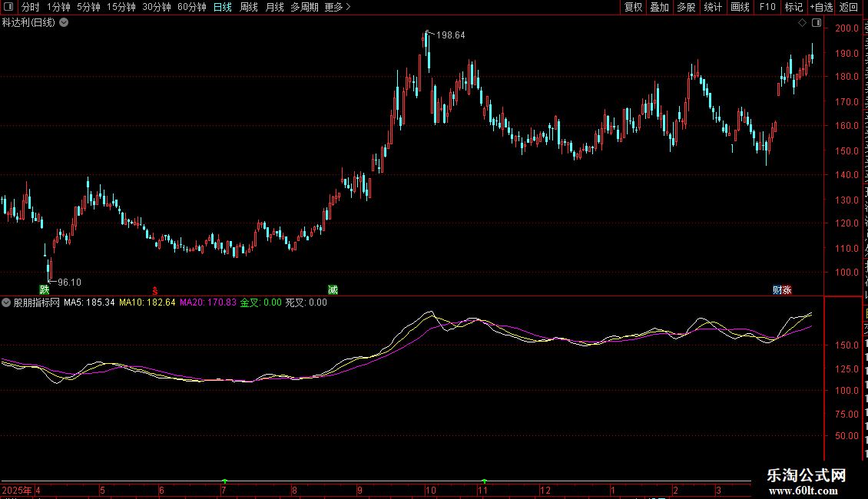Click the 科达利(日线) chart title
Viewport: 868px width, 499px height.
[28, 22]
